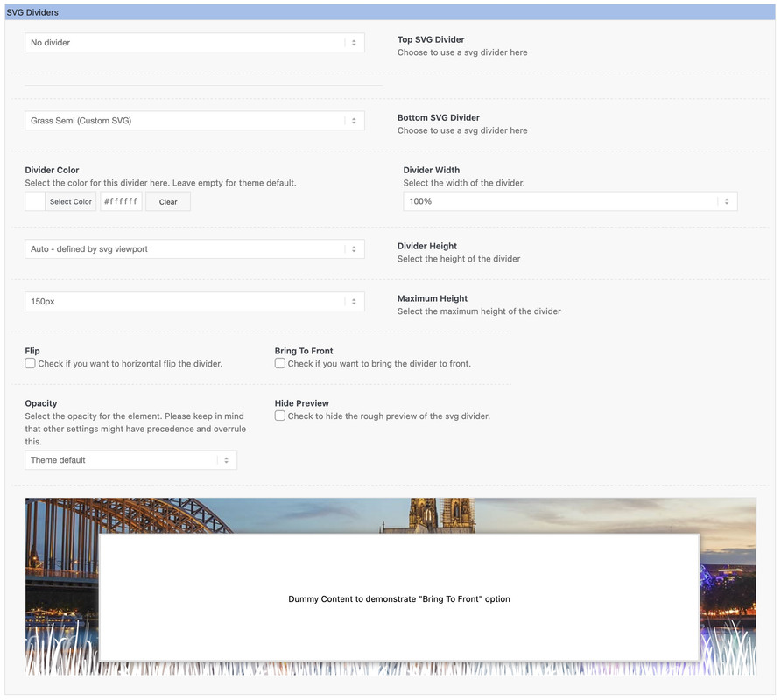Click the 'Top SVG Divider' label

tap(431, 40)
